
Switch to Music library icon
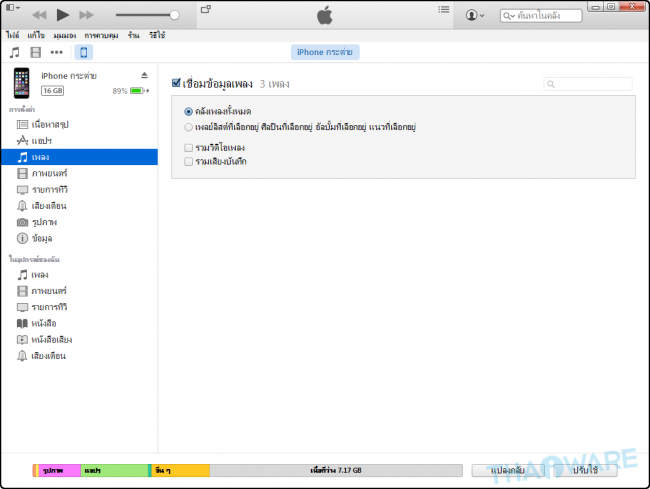pyautogui.click(x=15, y=53)
